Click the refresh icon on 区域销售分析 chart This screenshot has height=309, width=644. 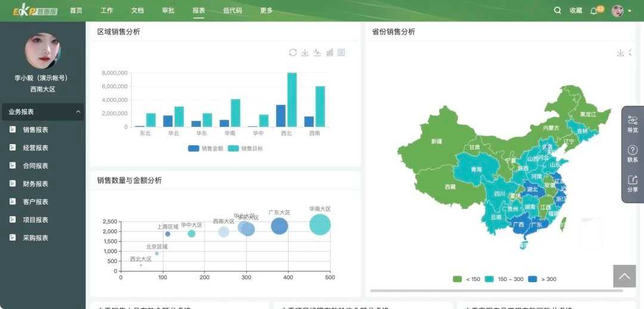pos(293,52)
